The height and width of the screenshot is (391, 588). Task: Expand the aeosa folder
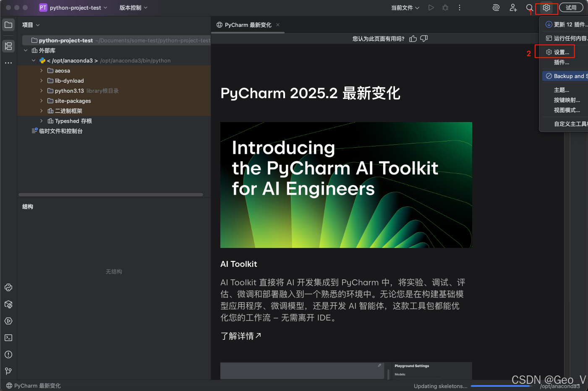click(x=41, y=70)
